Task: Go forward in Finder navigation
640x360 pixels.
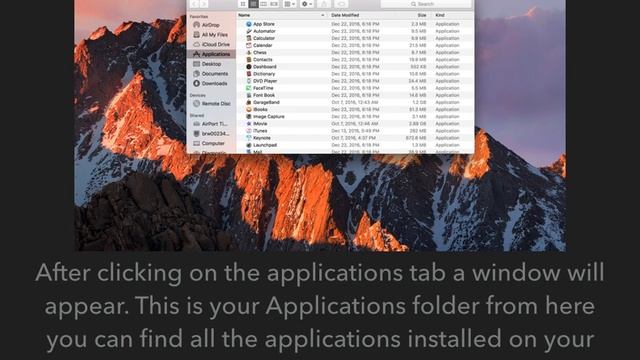Action: click(x=204, y=4)
